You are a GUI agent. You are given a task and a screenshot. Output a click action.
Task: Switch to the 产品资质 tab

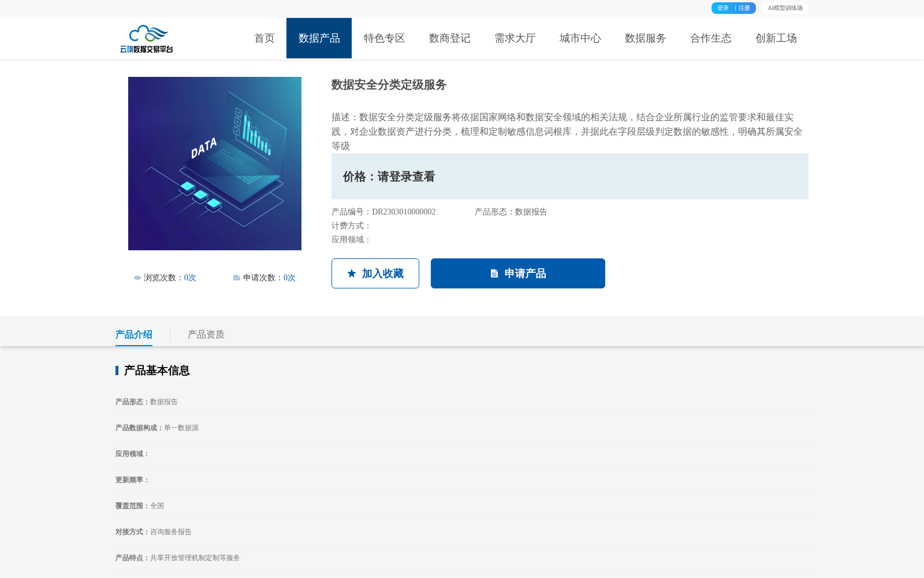tap(206, 335)
